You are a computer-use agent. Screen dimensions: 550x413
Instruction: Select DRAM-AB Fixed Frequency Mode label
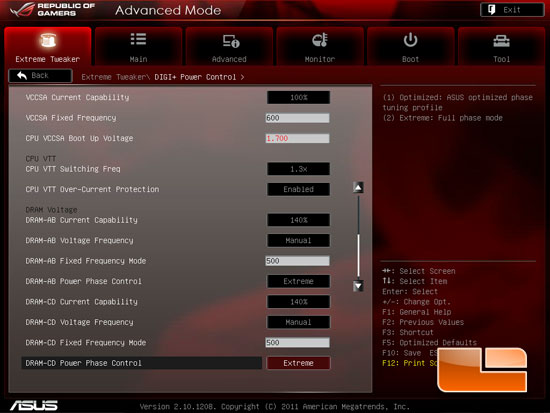(86, 261)
